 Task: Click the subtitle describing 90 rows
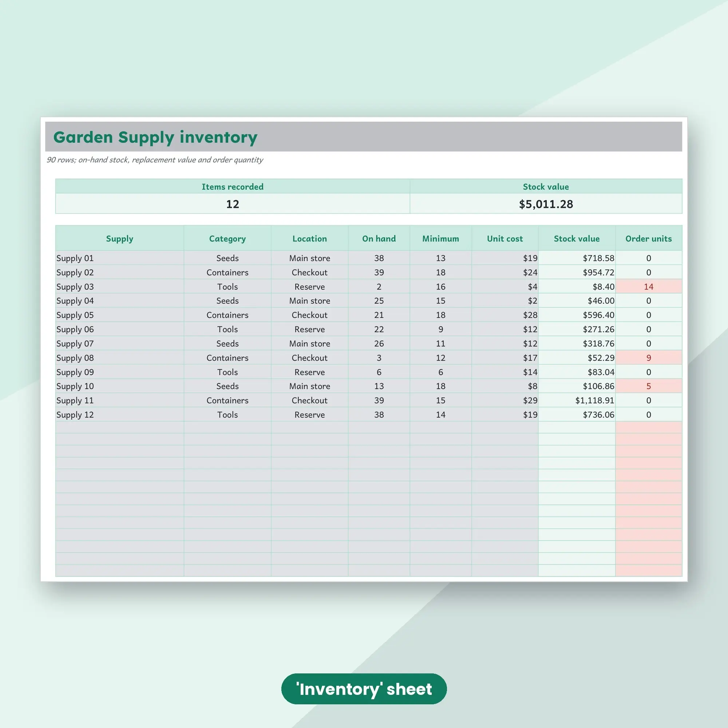coord(154,160)
